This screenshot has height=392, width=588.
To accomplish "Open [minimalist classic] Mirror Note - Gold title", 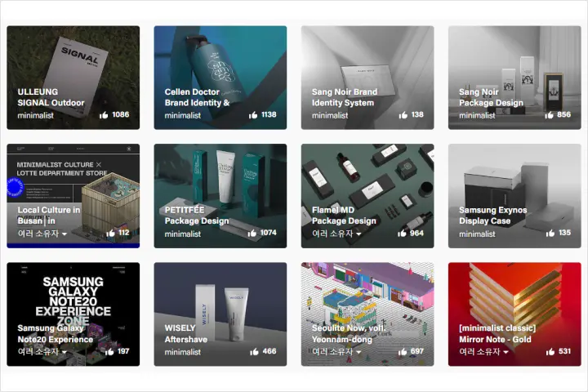I will point(497,333).
